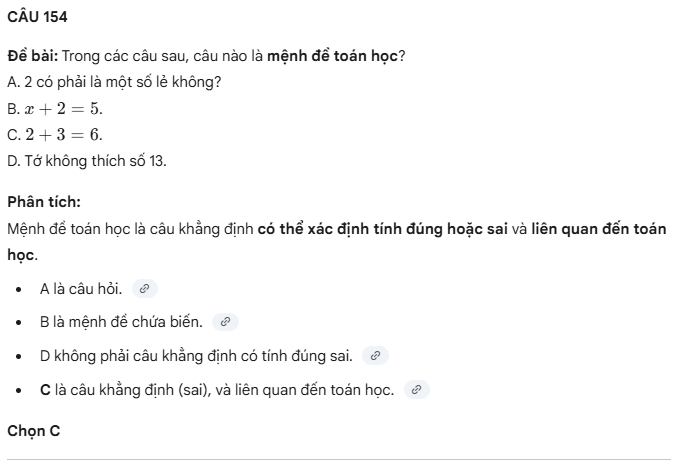Click bold "mệnh đề toán học" in the question

click(x=339, y=56)
